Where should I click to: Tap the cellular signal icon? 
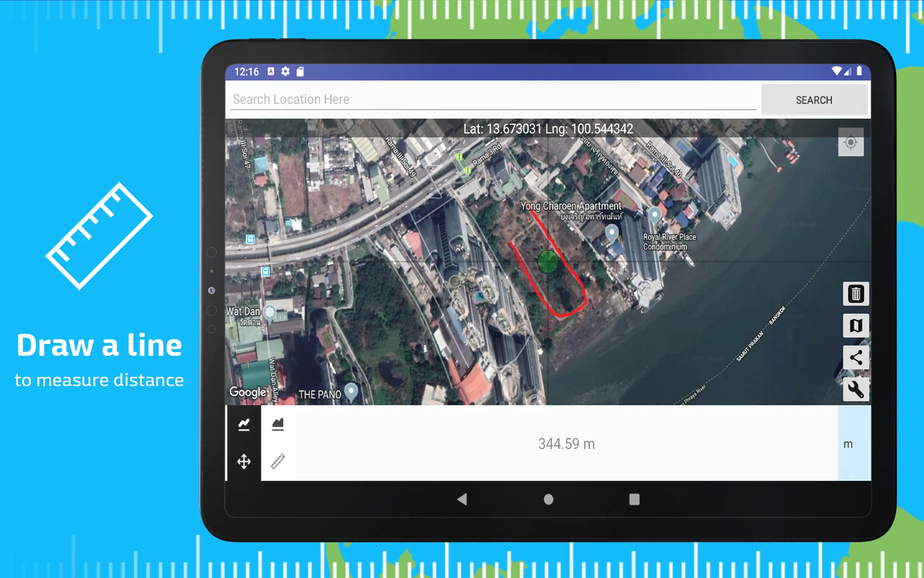coord(847,71)
